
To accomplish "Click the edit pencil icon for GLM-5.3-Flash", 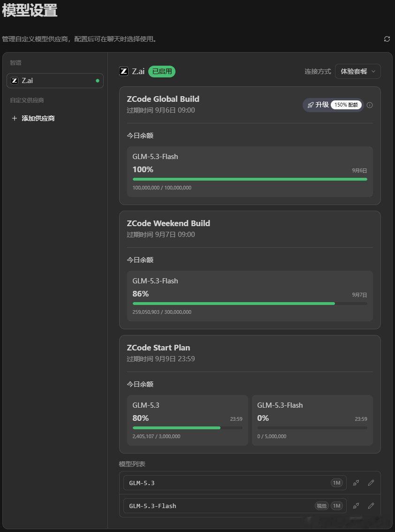I will coord(371,506).
